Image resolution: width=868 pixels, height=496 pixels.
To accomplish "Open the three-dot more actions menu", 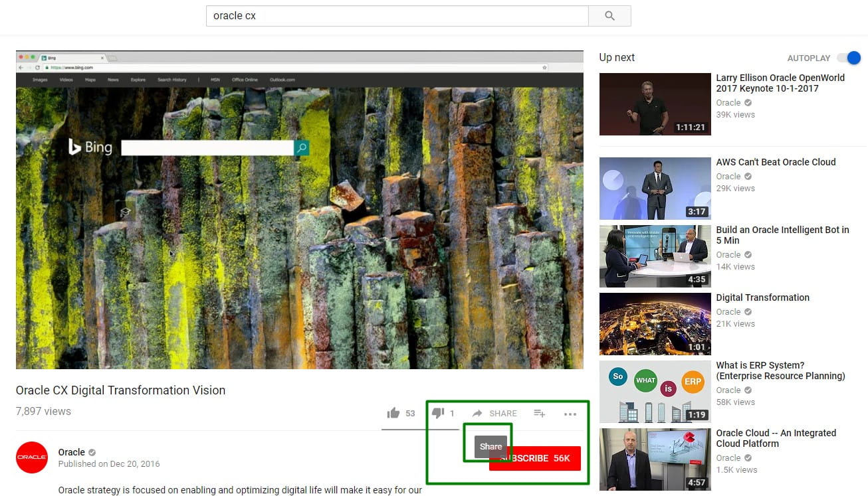I will [570, 414].
